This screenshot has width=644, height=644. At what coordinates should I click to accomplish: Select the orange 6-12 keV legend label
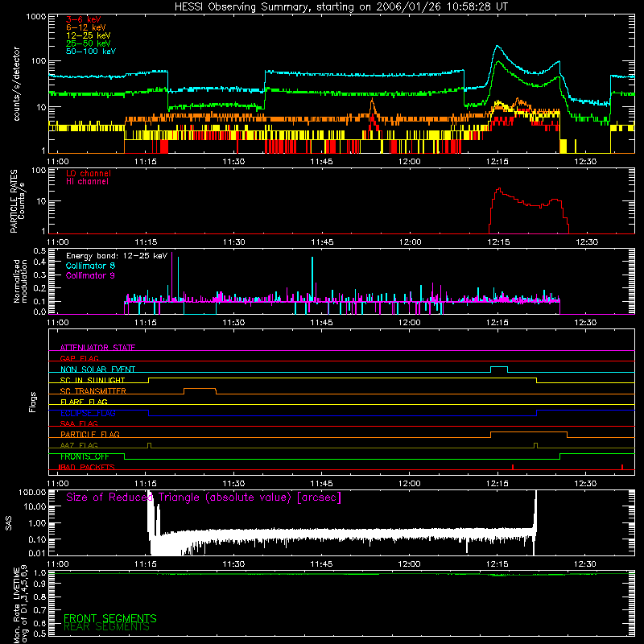(x=86, y=27)
